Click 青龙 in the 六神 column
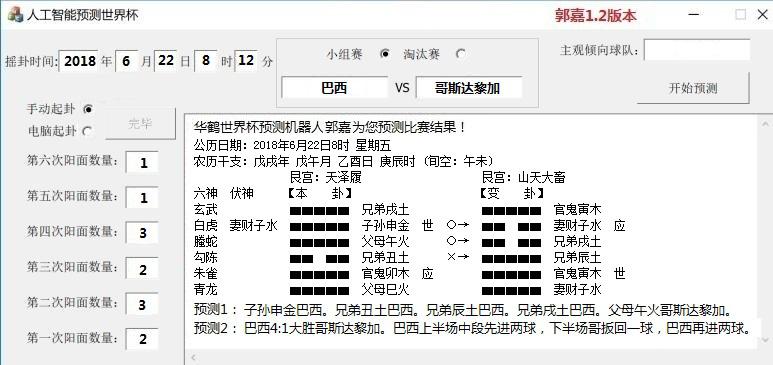Viewport: 773px width, 365px height. (x=206, y=289)
